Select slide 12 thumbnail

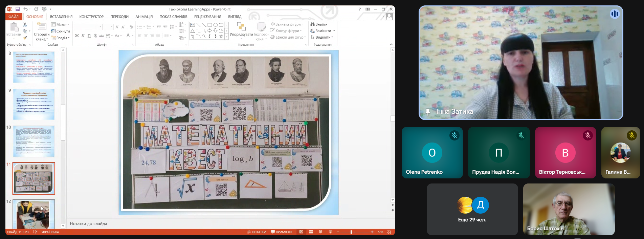tap(34, 214)
